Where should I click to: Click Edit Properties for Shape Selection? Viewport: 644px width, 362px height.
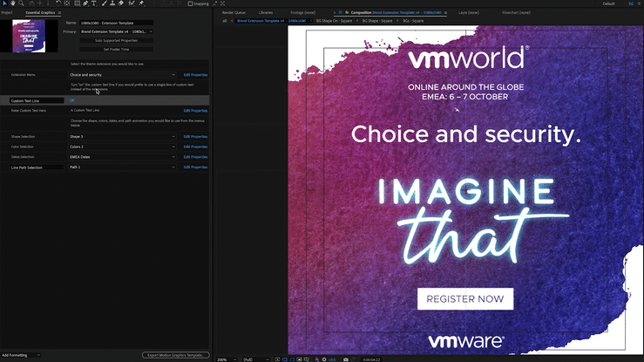tap(195, 136)
